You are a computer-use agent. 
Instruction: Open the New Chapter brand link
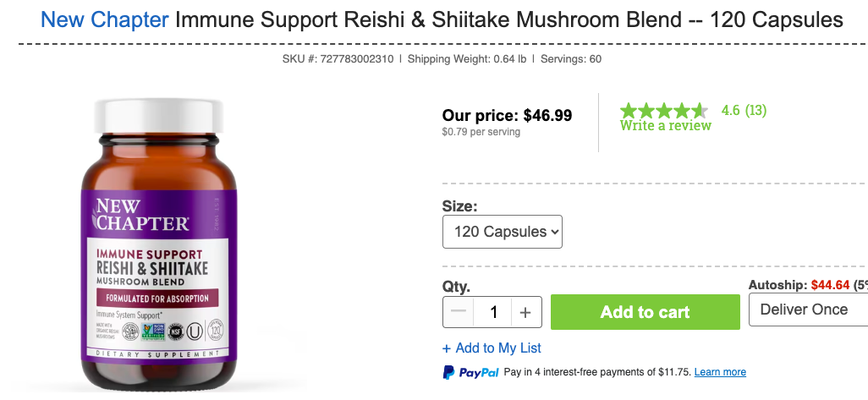pyautogui.click(x=105, y=19)
